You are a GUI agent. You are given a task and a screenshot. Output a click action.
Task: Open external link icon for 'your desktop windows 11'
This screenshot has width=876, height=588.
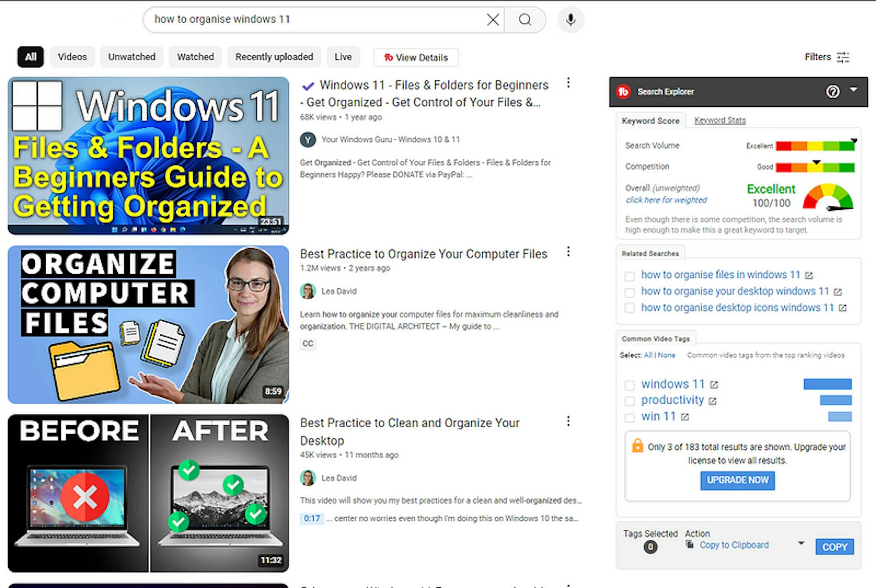(838, 292)
